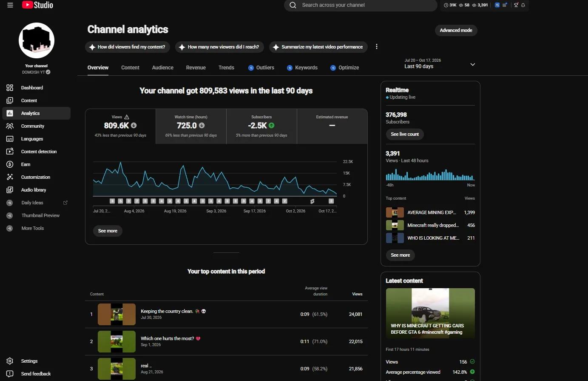Click the blue IQ extension icon
This screenshot has width=588, height=381.
[497, 5]
